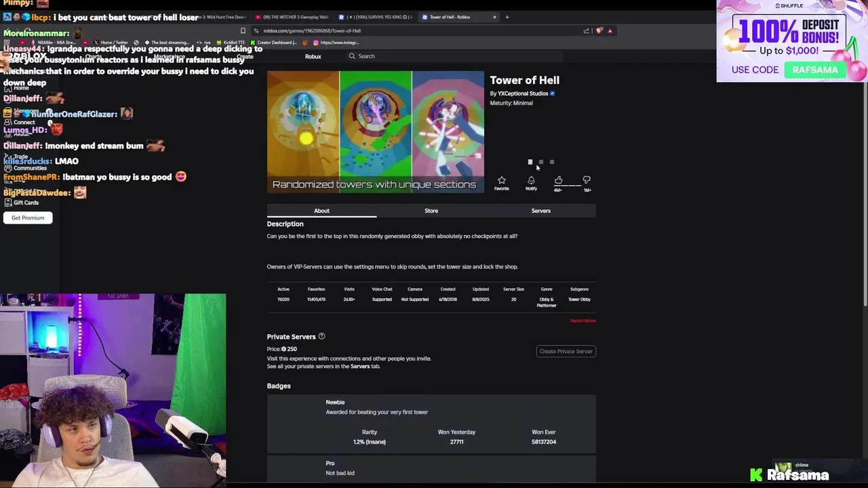Click the Newbie badge title
Screen dimensions: 868x488
coord(335,402)
